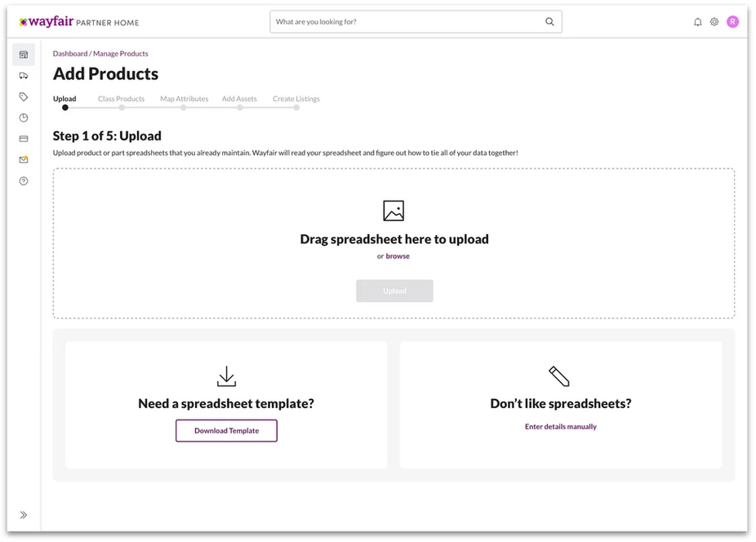The height and width of the screenshot is (542, 756).
Task: Open notifications bell icon
Action: [698, 22]
